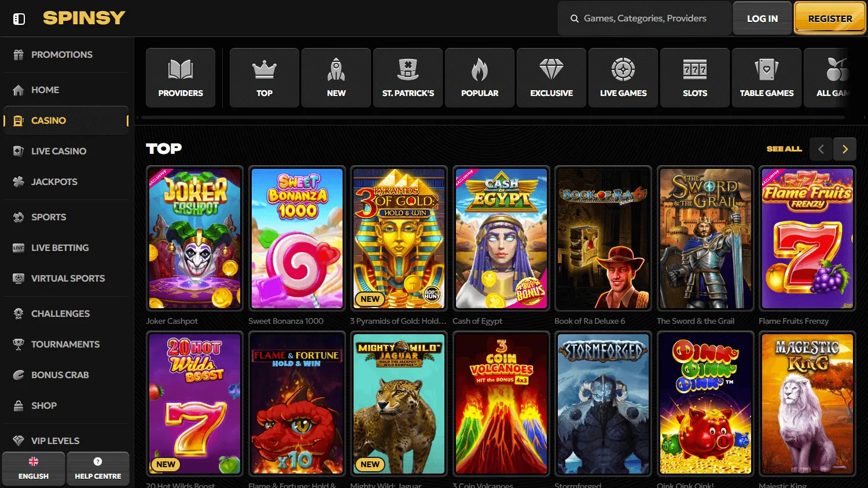Open Live Betting from the sidebar

tap(60, 247)
